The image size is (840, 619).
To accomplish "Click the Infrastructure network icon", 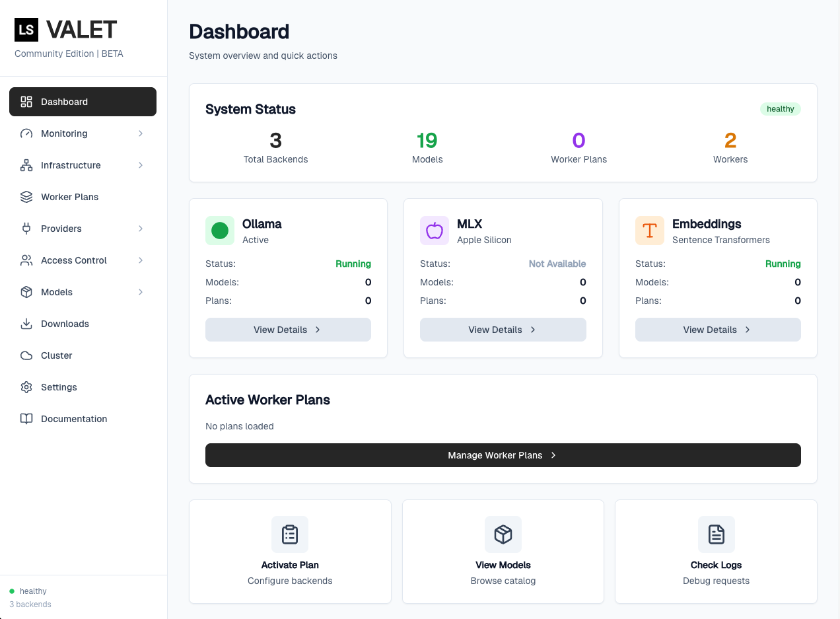I will click(26, 165).
